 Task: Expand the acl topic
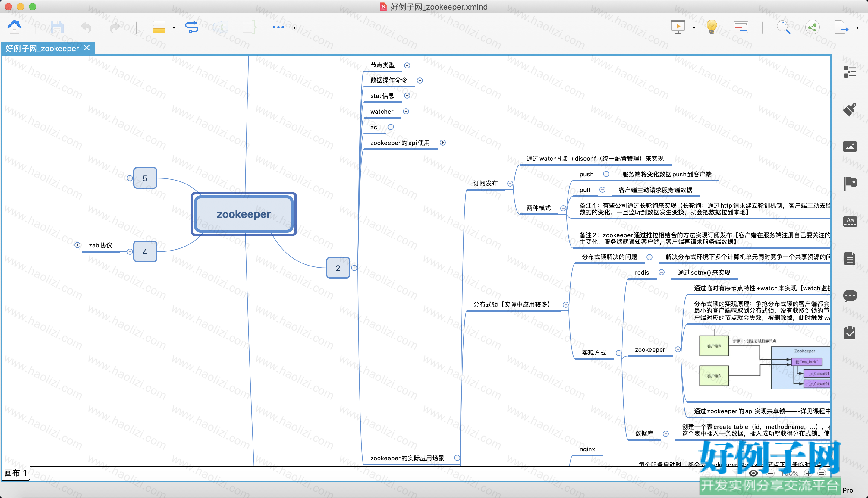coord(391,127)
